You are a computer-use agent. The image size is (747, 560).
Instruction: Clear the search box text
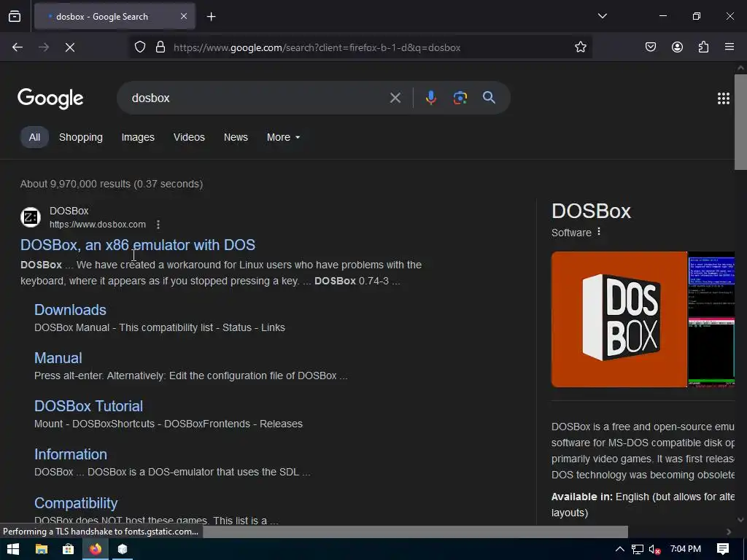click(x=395, y=98)
